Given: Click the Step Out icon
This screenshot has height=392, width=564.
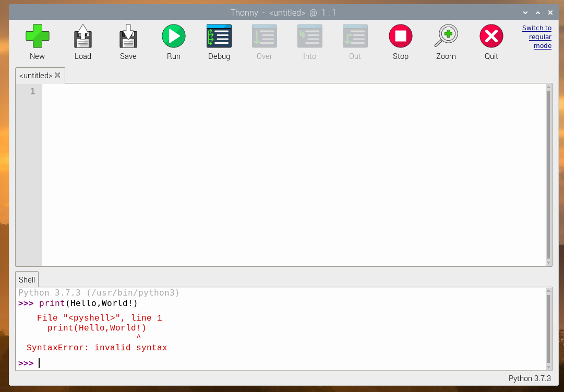Looking at the screenshot, I should (355, 36).
